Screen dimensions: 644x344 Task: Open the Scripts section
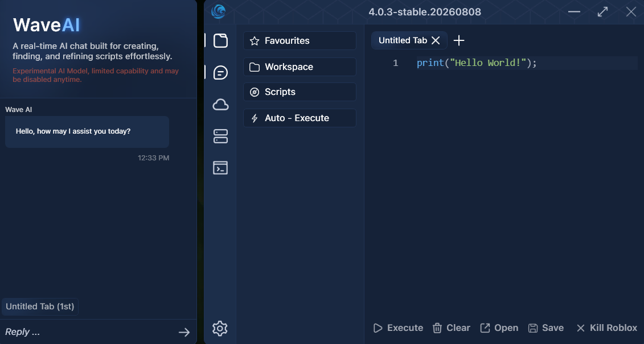(300, 92)
